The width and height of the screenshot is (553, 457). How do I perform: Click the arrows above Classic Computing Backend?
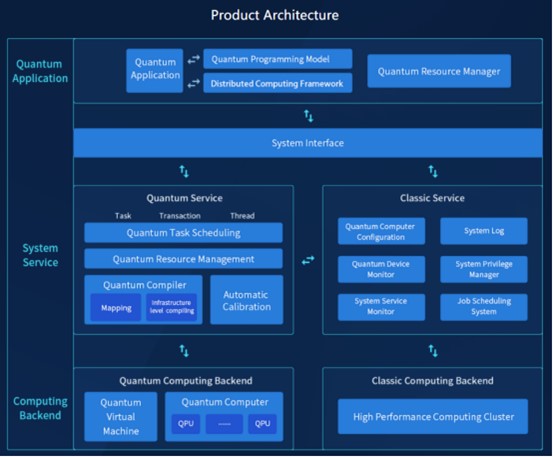point(433,351)
